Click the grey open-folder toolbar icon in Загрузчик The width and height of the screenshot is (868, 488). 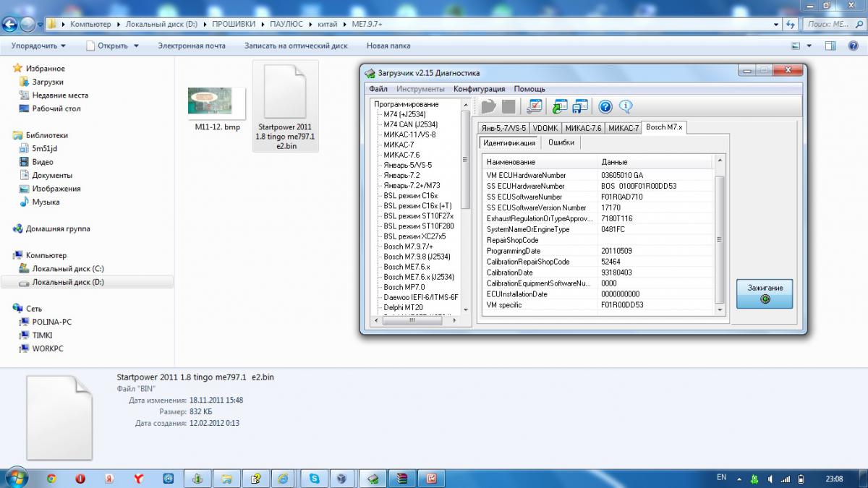pos(489,107)
